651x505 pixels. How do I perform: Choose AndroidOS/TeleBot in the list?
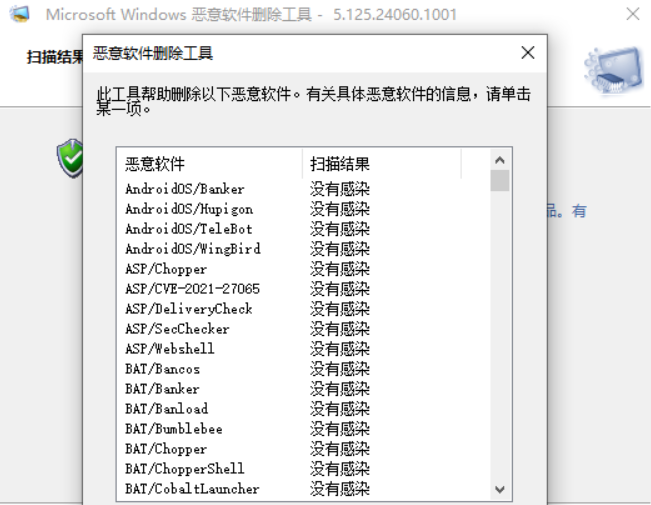pyautogui.click(x=189, y=229)
